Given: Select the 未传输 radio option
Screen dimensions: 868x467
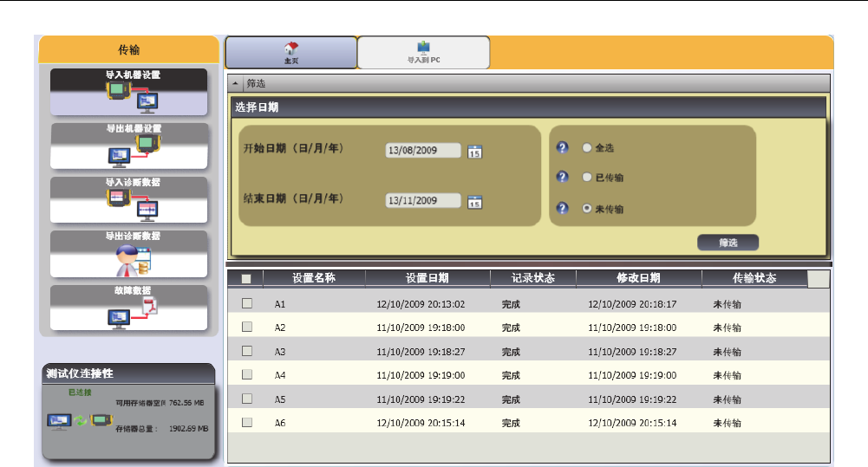Looking at the screenshot, I should click(x=587, y=209).
